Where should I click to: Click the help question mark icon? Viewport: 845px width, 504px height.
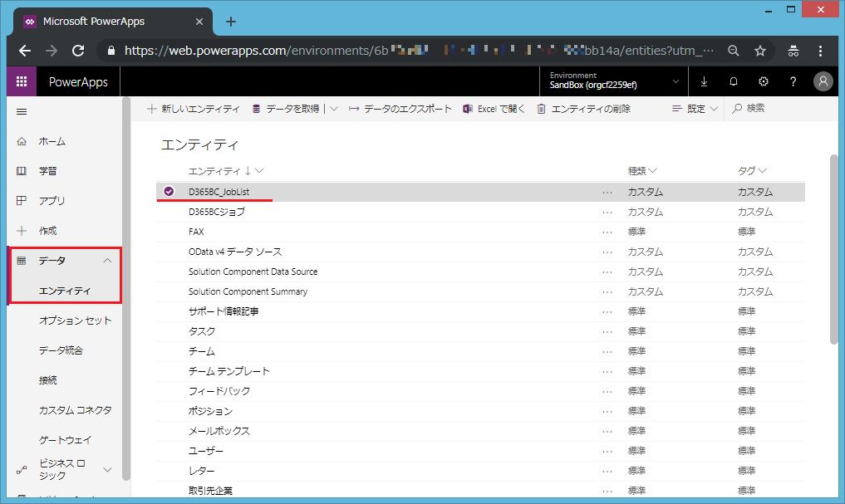pyautogui.click(x=793, y=81)
